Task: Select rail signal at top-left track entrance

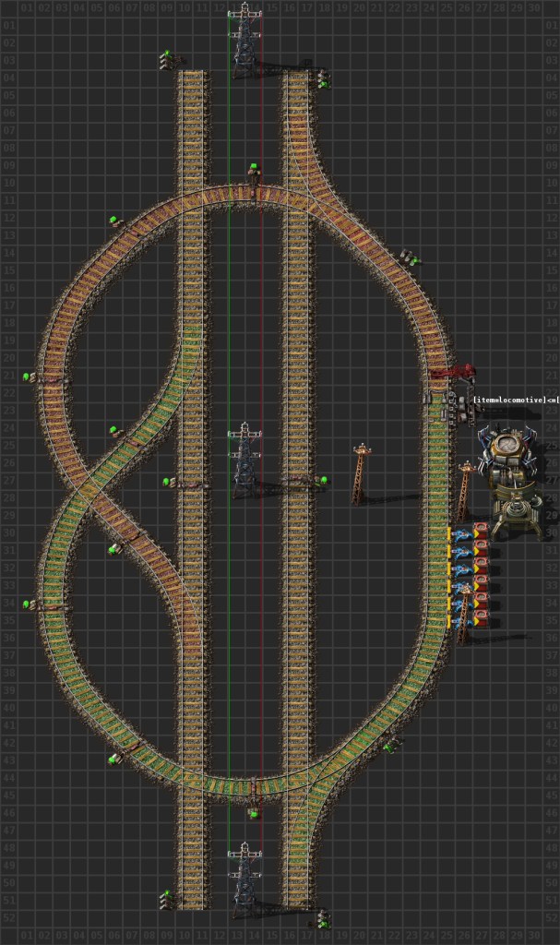Action: (x=168, y=60)
